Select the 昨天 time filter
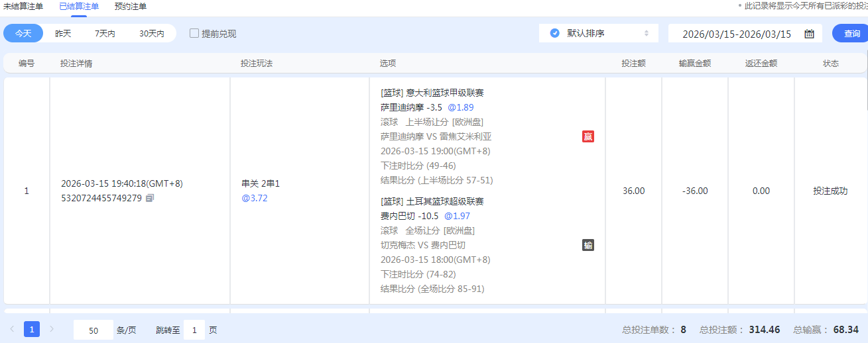Image resolution: width=868 pixels, height=343 pixels. coord(63,33)
